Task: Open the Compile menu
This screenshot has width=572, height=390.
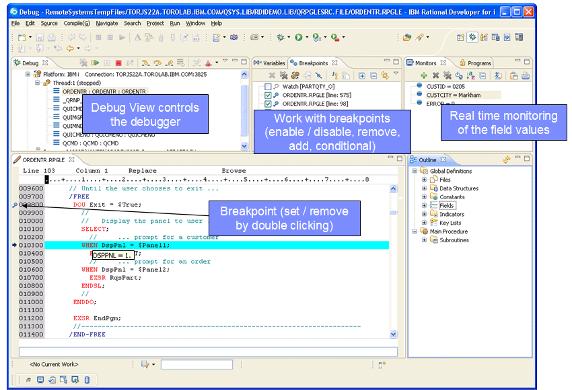Action: (x=77, y=23)
